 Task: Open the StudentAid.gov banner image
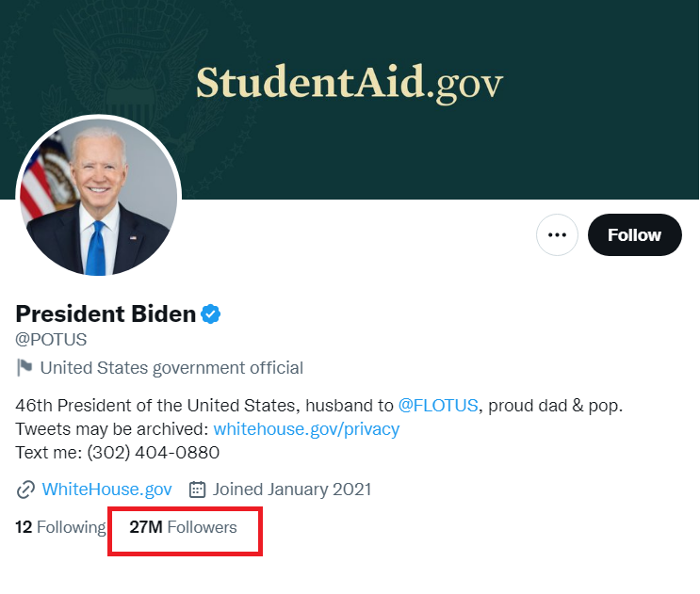350,83
